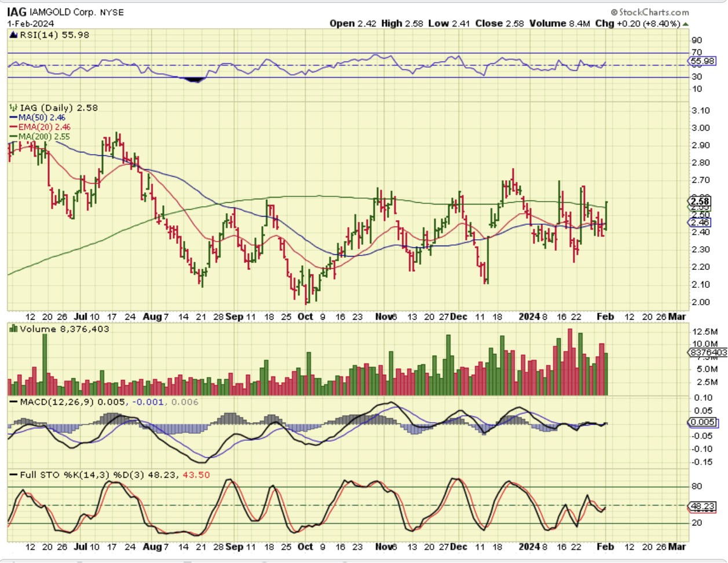The height and width of the screenshot is (563, 728).
Task: Click the IAG ticker symbol heading
Action: (x=16, y=12)
